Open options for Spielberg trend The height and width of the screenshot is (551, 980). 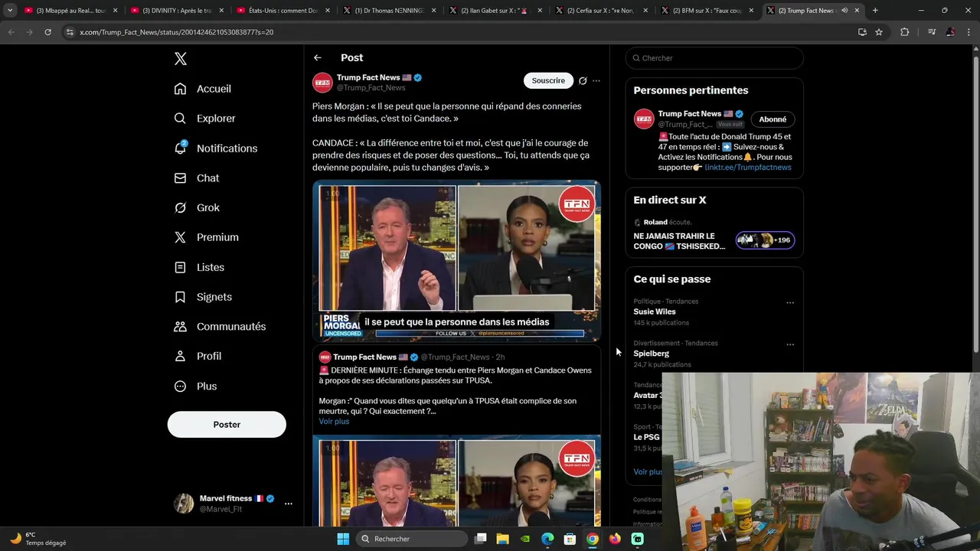[x=790, y=344]
